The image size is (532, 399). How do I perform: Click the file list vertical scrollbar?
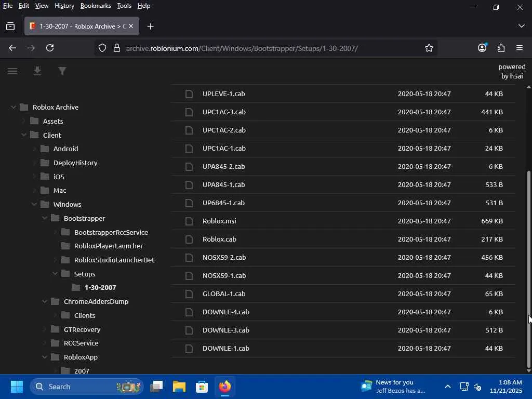pyautogui.click(x=528, y=270)
